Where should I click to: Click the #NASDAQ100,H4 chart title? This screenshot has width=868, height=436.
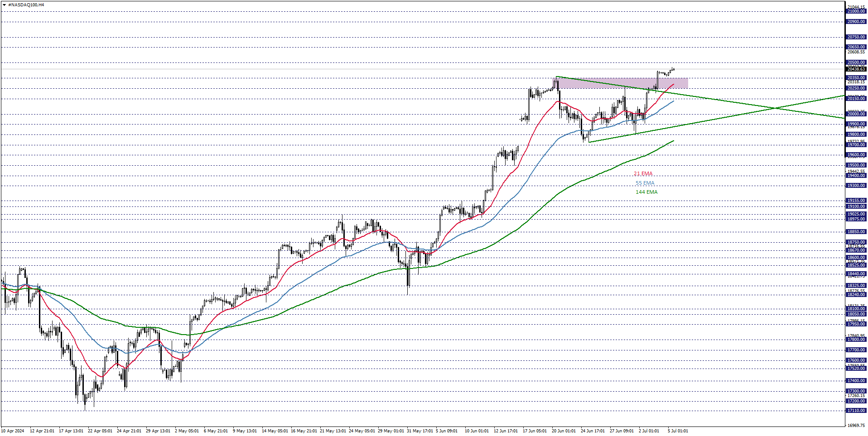26,5
